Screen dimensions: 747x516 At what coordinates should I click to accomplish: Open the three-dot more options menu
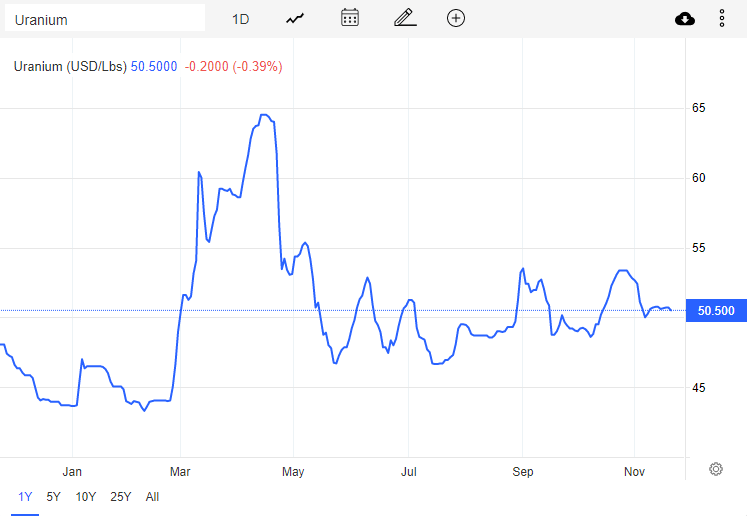point(722,18)
